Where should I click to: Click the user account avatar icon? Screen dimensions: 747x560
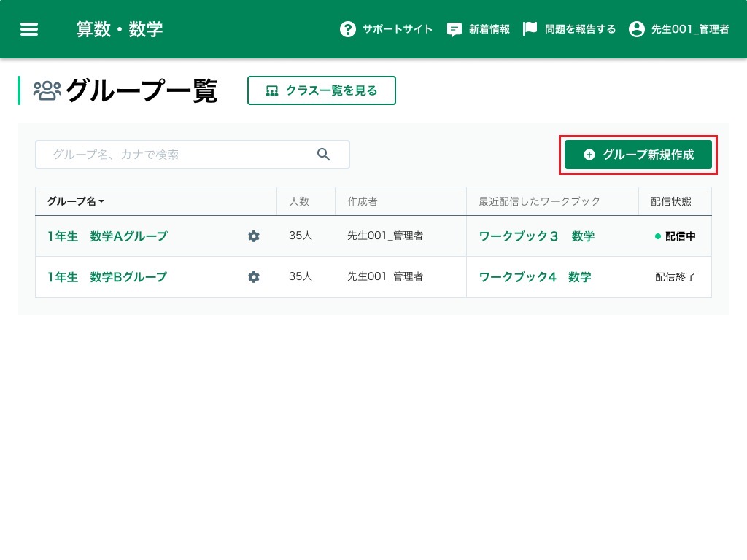(637, 29)
